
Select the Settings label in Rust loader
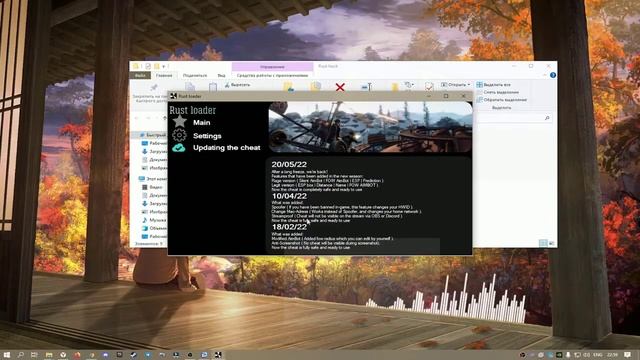pos(207,136)
